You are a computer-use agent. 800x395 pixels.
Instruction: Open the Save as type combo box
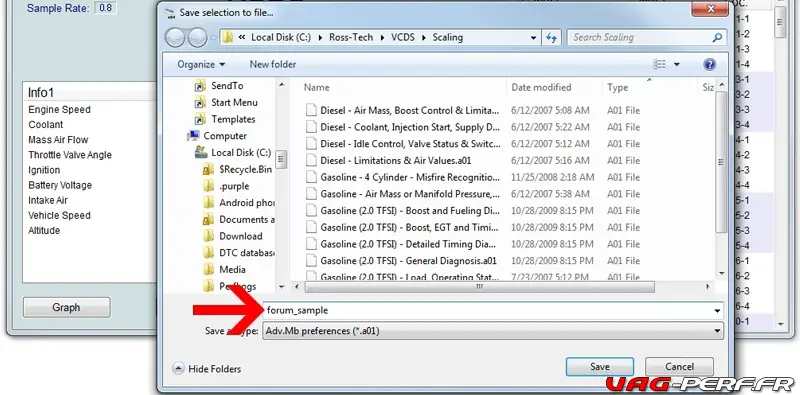point(493,331)
